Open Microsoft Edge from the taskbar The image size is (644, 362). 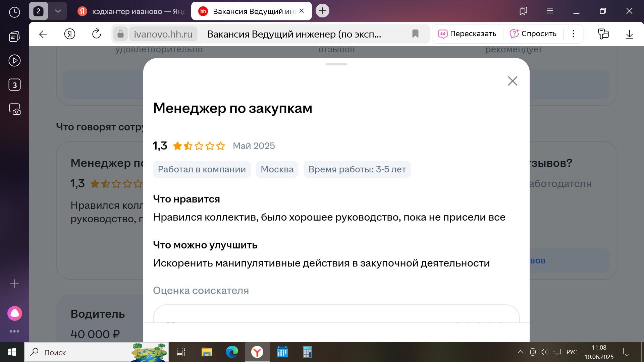coord(232,352)
